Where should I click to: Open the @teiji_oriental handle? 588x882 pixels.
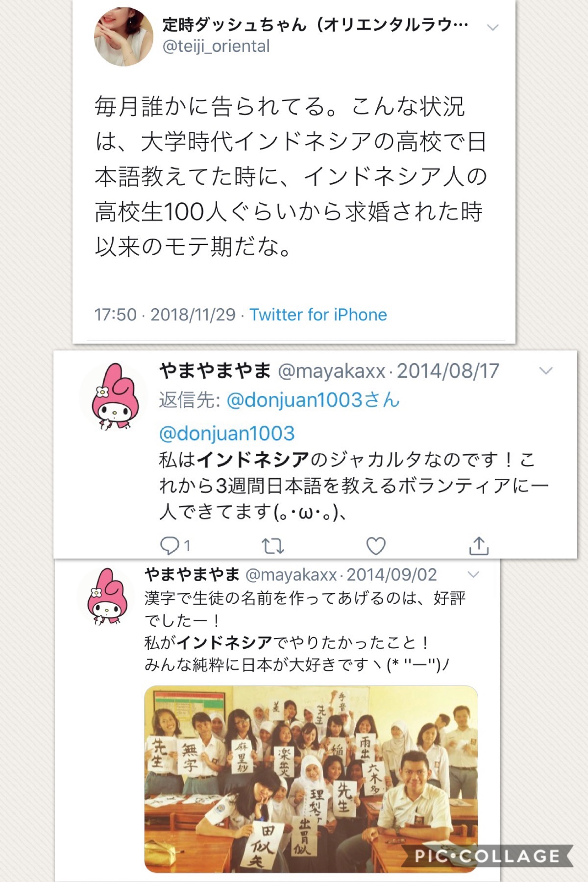coord(216,46)
